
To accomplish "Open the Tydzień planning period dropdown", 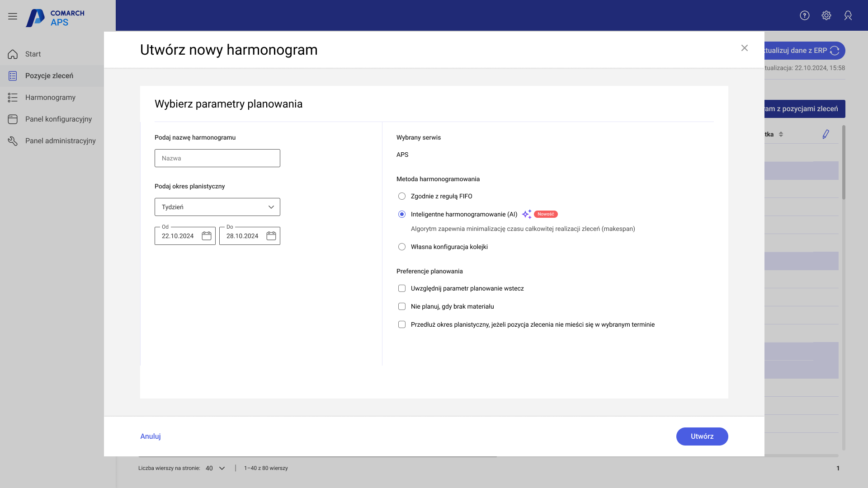I will 217,207.
